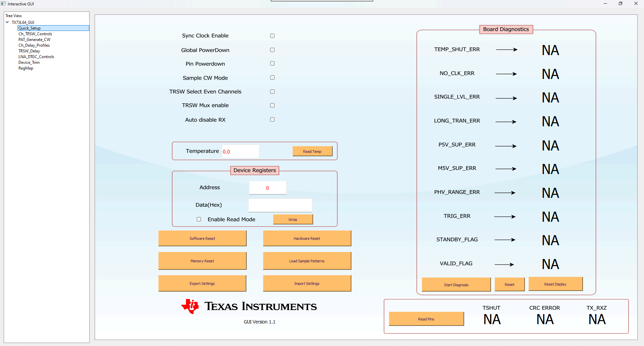This screenshot has height=346, width=644.
Task: Open the Device_Trim page
Action: coord(29,62)
